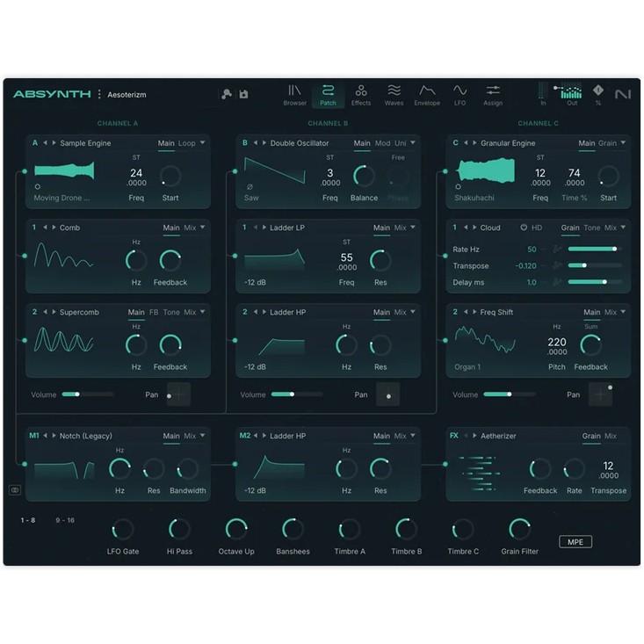Viewport: 644px width, 644px height.
Task: Select next module after Supercomb
Action: tap(54, 312)
